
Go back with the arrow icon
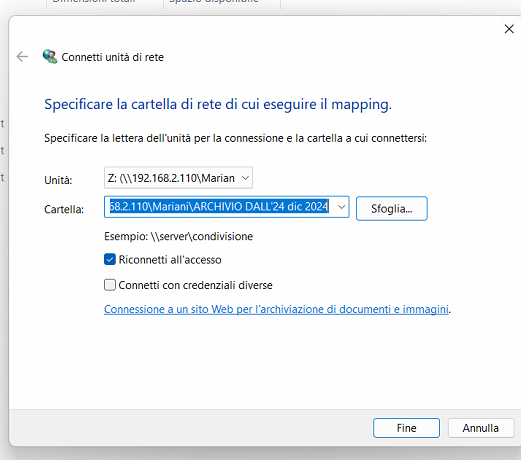(22, 57)
